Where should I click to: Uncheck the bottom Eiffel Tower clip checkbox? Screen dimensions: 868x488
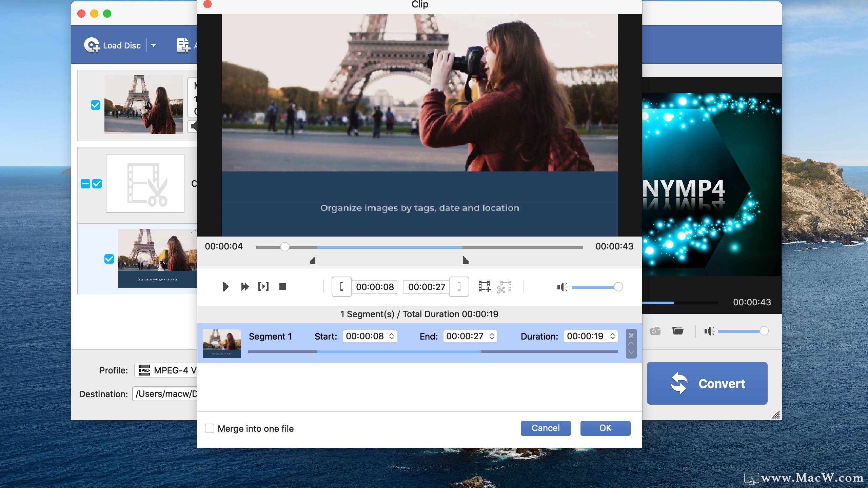coord(108,259)
